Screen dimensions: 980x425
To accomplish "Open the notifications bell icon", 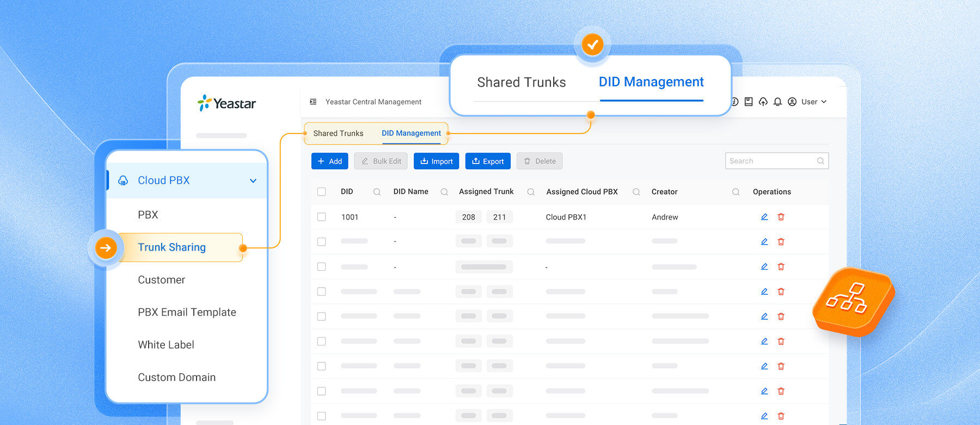I will click(x=777, y=102).
